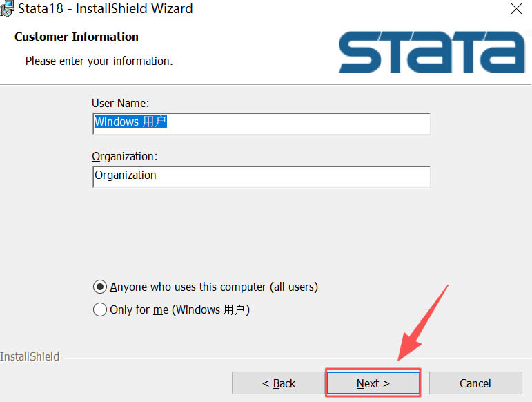Click the word 'Organization' typed in the field

[126, 175]
